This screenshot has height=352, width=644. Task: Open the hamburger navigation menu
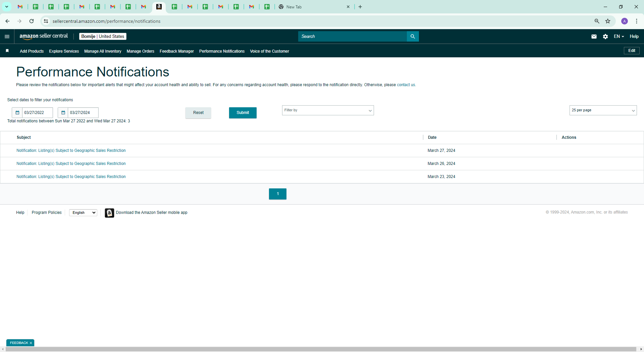click(x=7, y=37)
